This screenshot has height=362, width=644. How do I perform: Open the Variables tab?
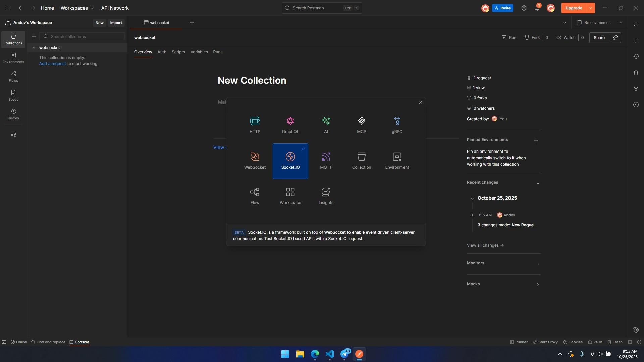[199, 52]
